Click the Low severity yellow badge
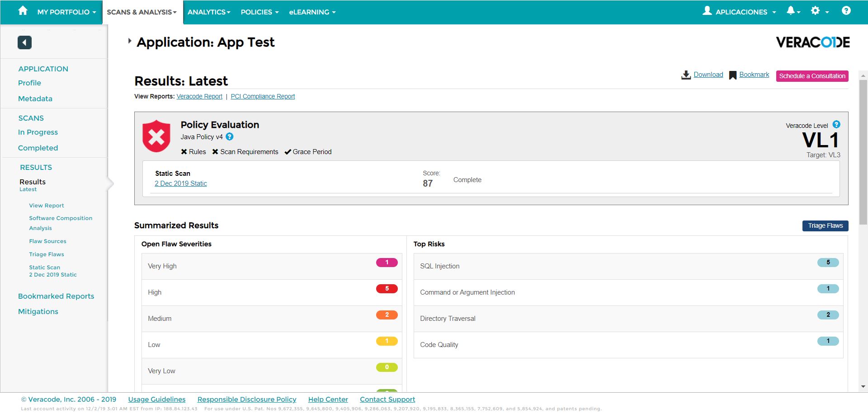The image size is (868, 413). click(387, 341)
